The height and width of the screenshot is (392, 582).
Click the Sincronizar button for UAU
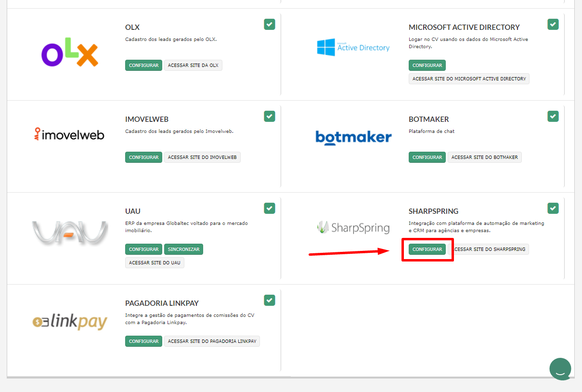(183, 249)
